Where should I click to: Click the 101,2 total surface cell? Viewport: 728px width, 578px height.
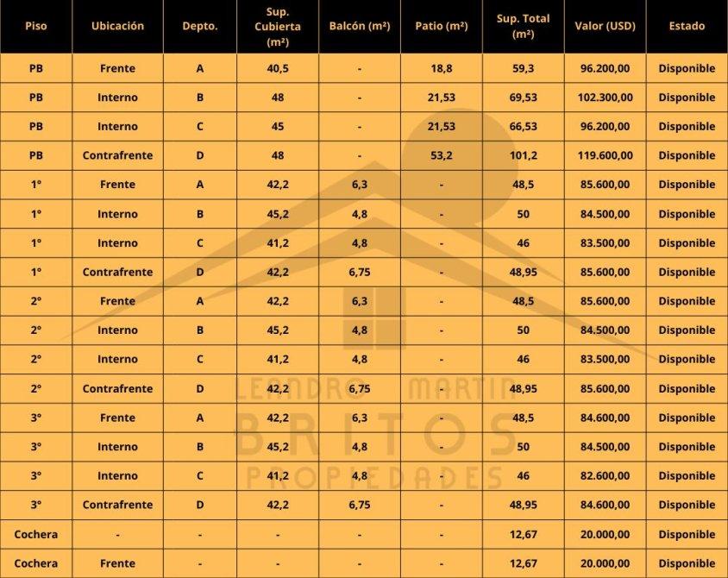click(524, 155)
